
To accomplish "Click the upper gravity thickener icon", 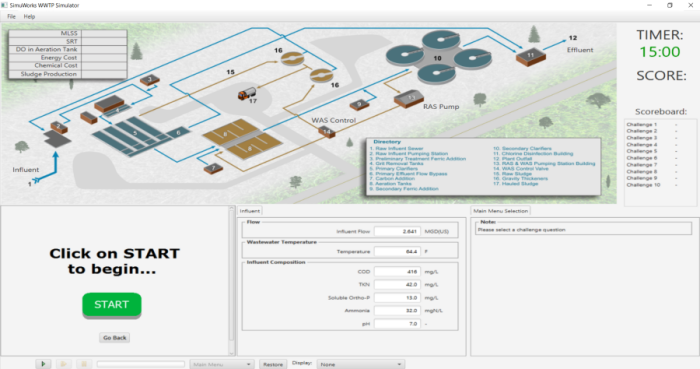I will pyautogui.click(x=292, y=58).
